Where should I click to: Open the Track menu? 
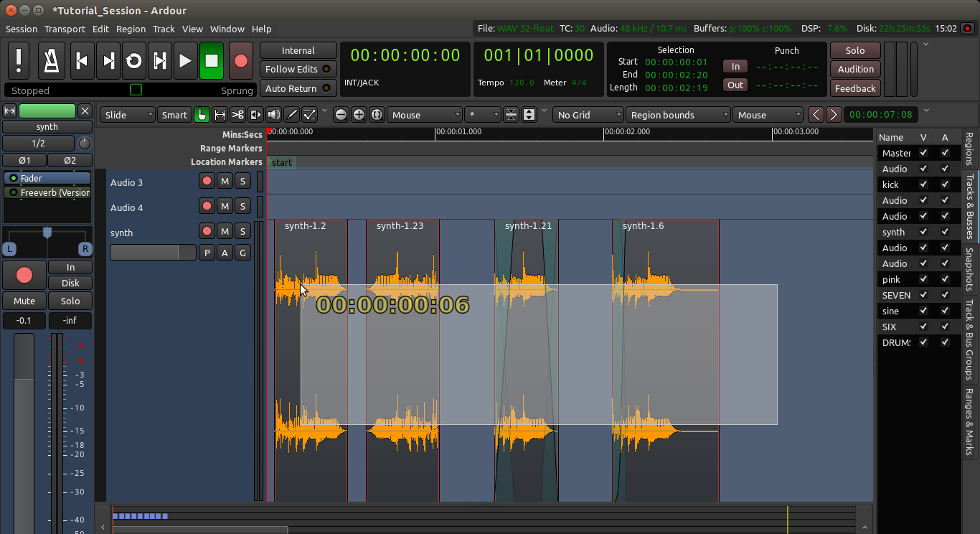coord(164,29)
